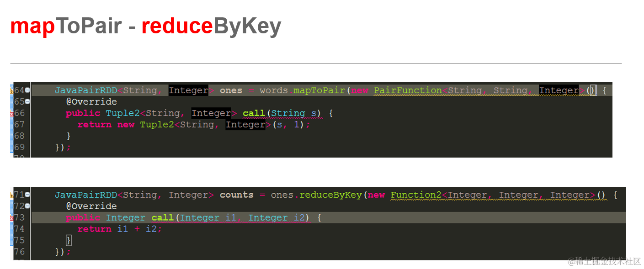644x269 pixels.
Task: Click the PairFunction type name
Action: [408, 90]
